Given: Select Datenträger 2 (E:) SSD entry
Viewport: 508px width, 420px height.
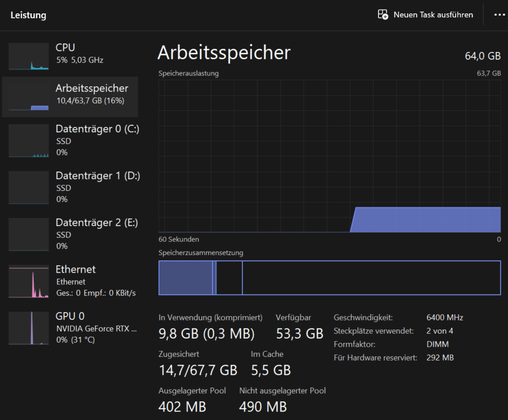Looking at the screenshot, I should (x=97, y=223).
